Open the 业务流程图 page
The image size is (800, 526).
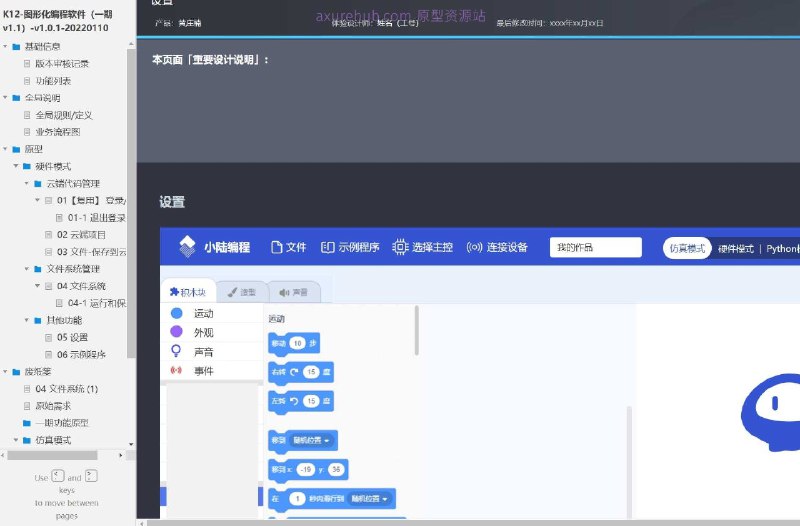pos(58,132)
